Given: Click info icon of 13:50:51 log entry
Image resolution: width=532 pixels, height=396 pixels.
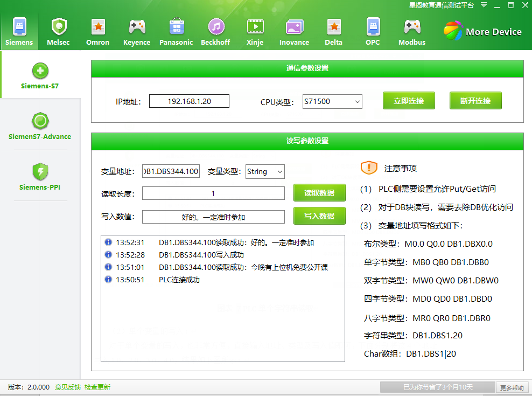Looking at the screenshot, I should point(108,280).
